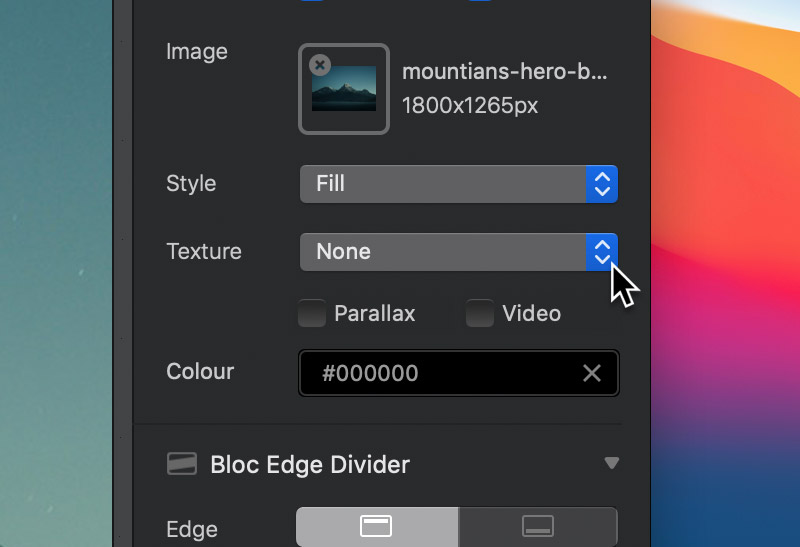The width and height of the screenshot is (800, 547).
Task: Toggle Parallax via its text label
Action: coord(374,313)
